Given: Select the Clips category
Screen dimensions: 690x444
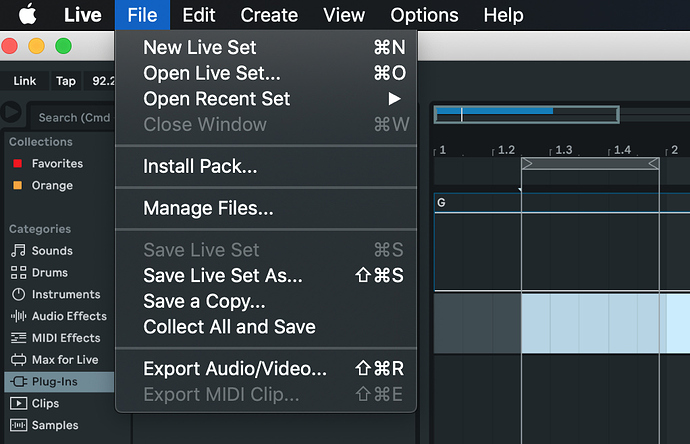Looking at the screenshot, I should tap(45, 403).
